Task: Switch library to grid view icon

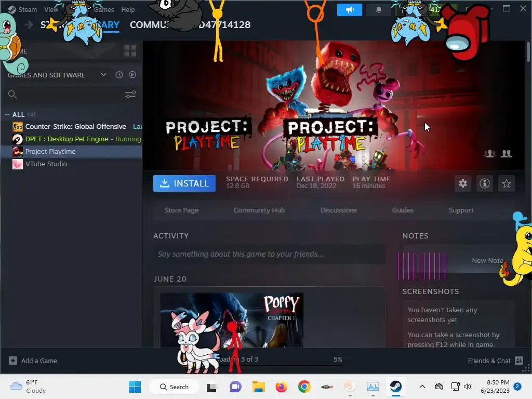Action: tap(130, 51)
